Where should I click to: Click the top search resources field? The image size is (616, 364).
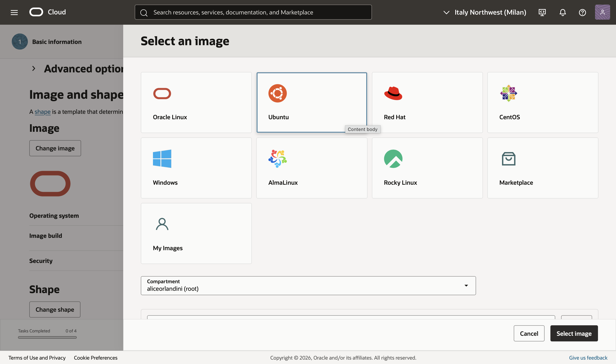click(x=253, y=12)
